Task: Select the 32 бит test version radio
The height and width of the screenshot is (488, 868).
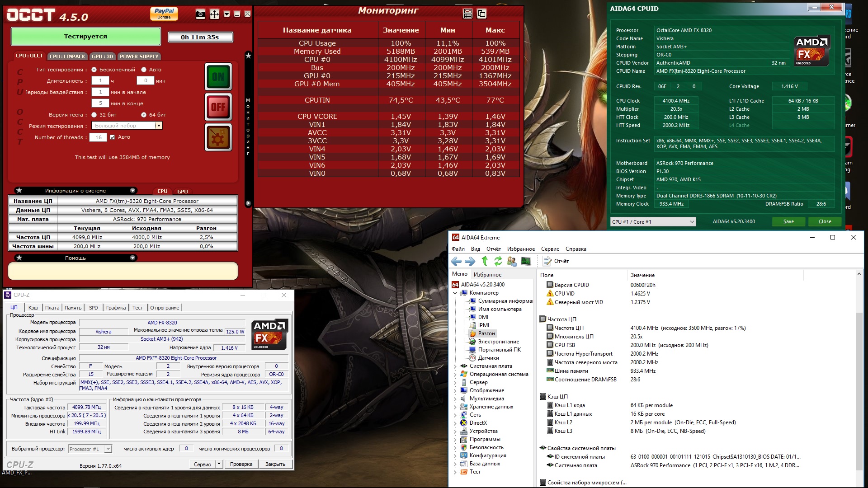Action: tap(94, 115)
